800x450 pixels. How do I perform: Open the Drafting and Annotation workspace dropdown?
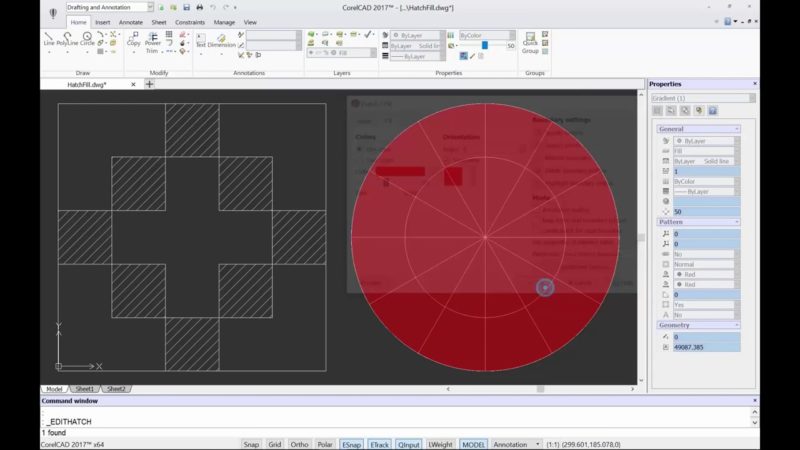(108, 7)
